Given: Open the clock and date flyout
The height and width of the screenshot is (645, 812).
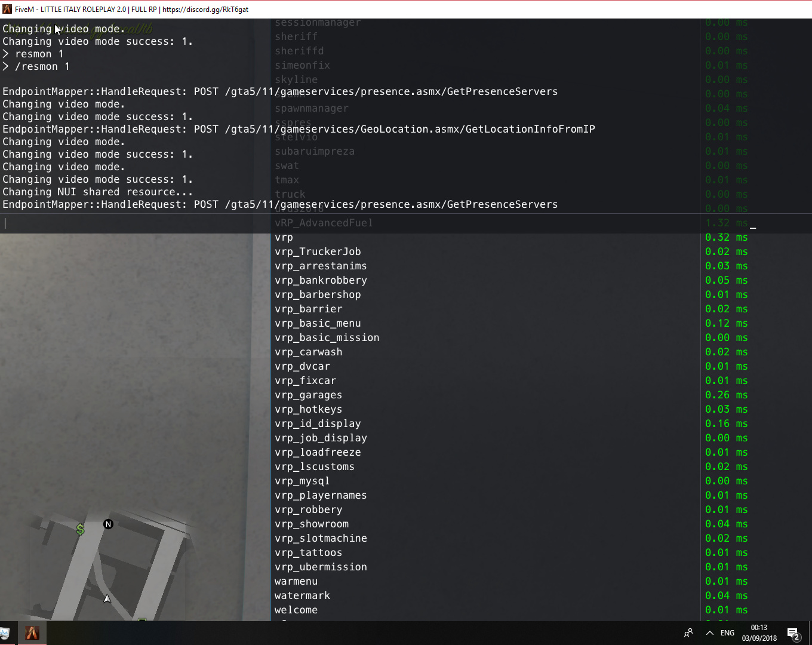Looking at the screenshot, I should (759, 633).
